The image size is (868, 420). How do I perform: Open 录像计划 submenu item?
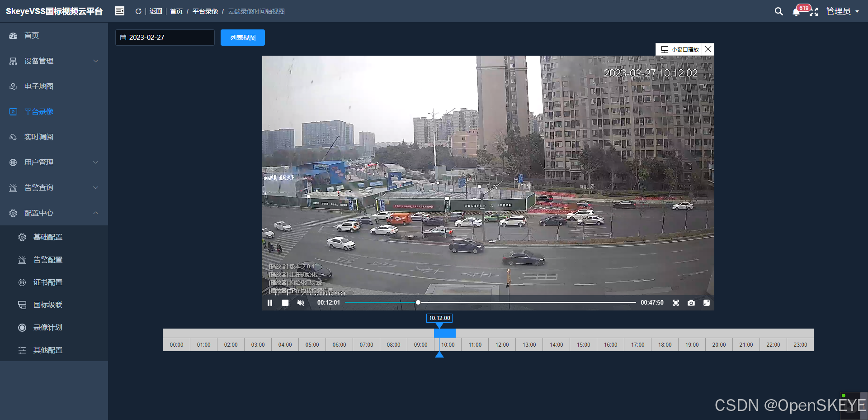pos(54,327)
